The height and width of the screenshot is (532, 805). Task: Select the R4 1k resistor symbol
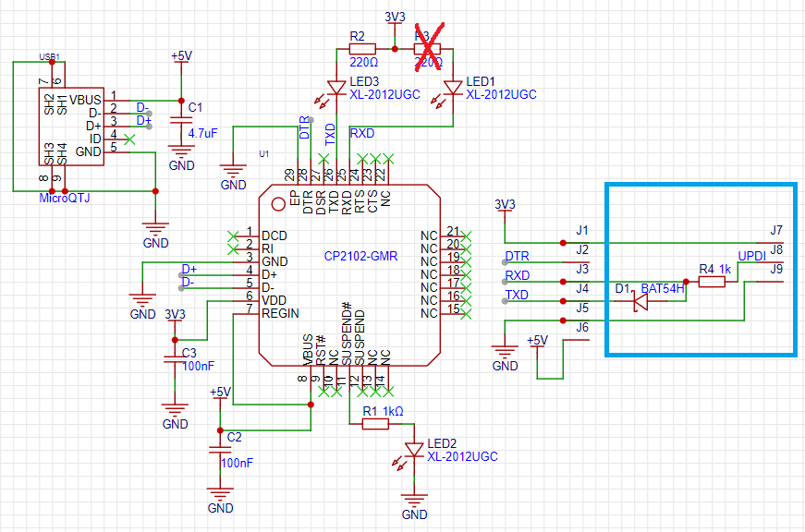712,282
